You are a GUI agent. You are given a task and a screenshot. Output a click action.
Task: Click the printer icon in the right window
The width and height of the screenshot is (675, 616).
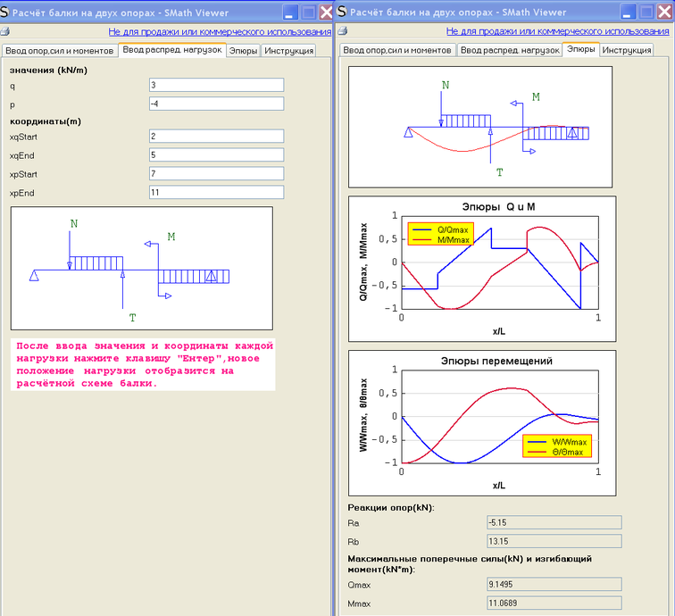[x=344, y=30]
